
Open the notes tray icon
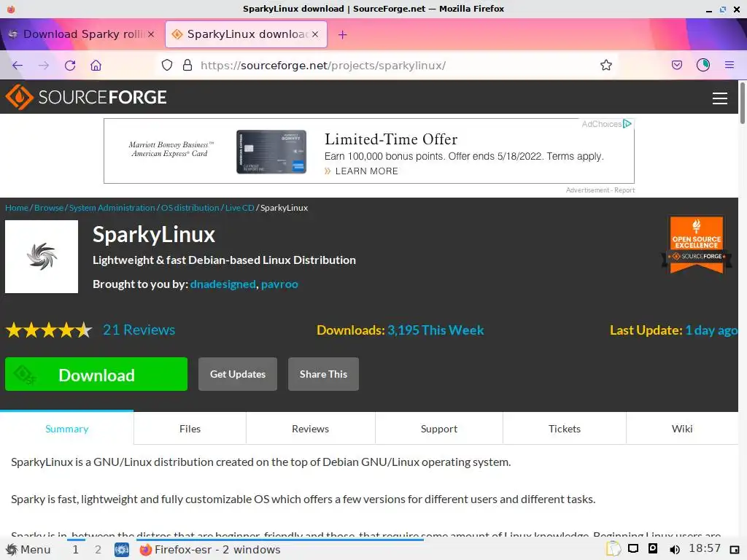pyautogui.click(x=613, y=549)
